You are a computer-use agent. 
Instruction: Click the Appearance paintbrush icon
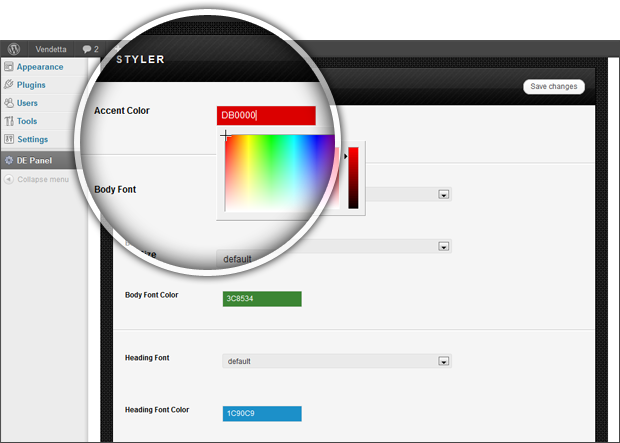coord(9,67)
